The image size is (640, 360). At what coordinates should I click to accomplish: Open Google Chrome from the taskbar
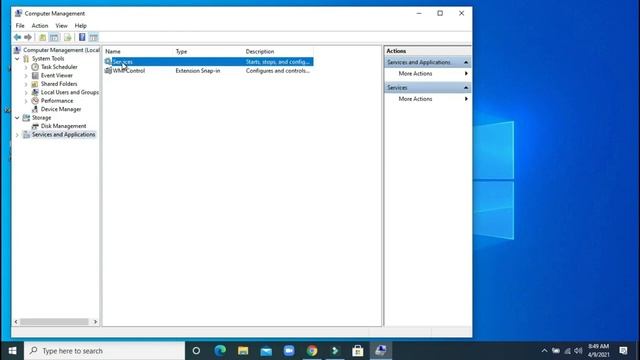coord(312,351)
